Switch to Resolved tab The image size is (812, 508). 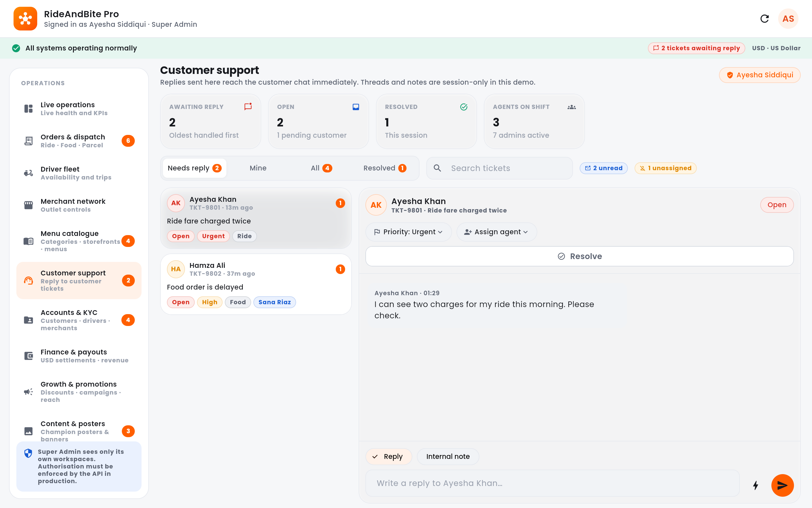[x=385, y=168]
